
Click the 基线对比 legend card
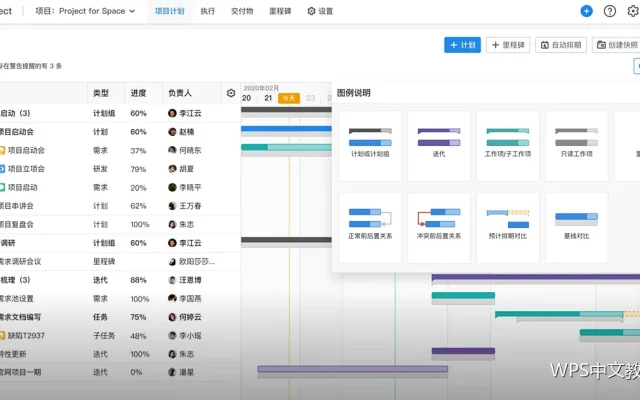pos(576,228)
